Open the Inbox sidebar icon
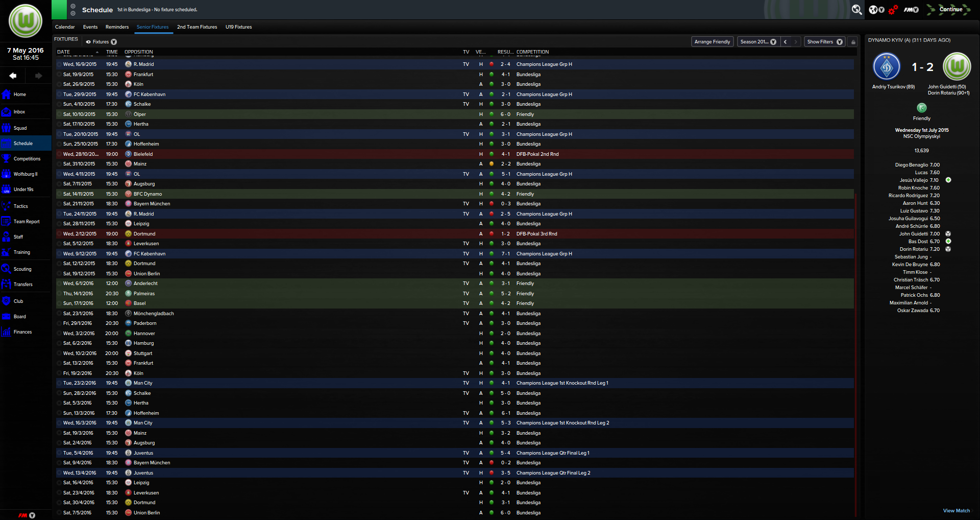The image size is (980, 520). coord(6,112)
